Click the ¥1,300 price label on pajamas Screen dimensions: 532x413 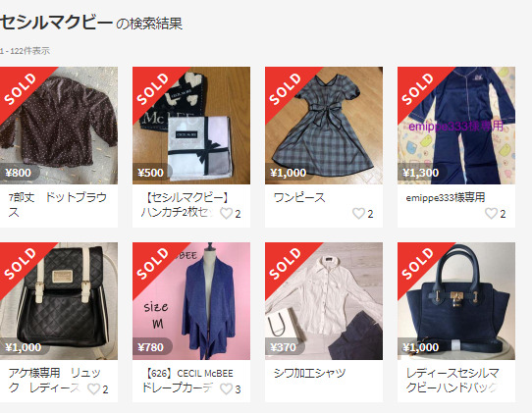click(421, 173)
